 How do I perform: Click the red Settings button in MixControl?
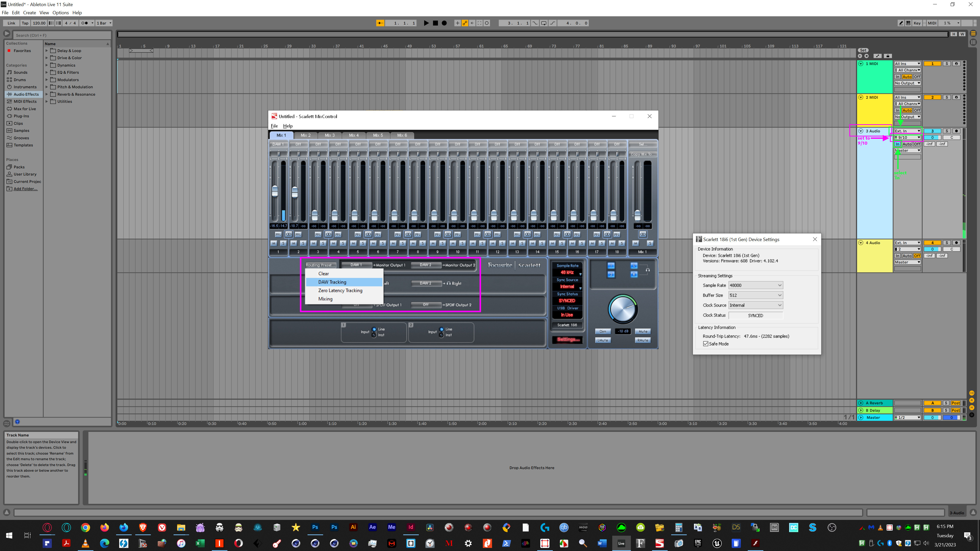pos(568,340)
